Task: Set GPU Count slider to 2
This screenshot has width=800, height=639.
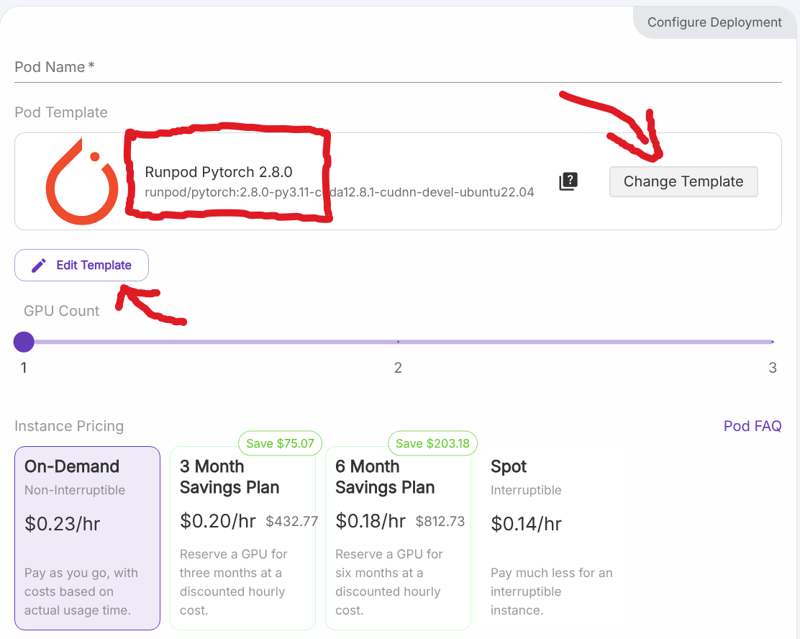Action: pyautogui.click(x=398, y=342)
